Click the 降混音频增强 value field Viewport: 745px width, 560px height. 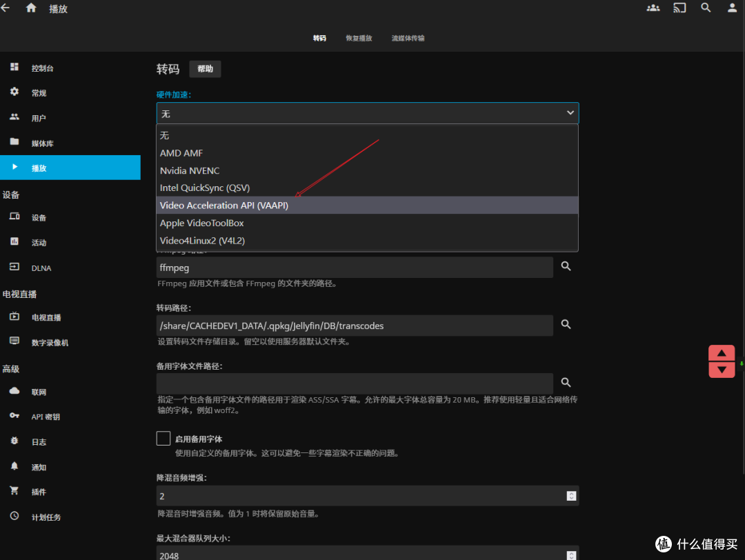[368, 496]
